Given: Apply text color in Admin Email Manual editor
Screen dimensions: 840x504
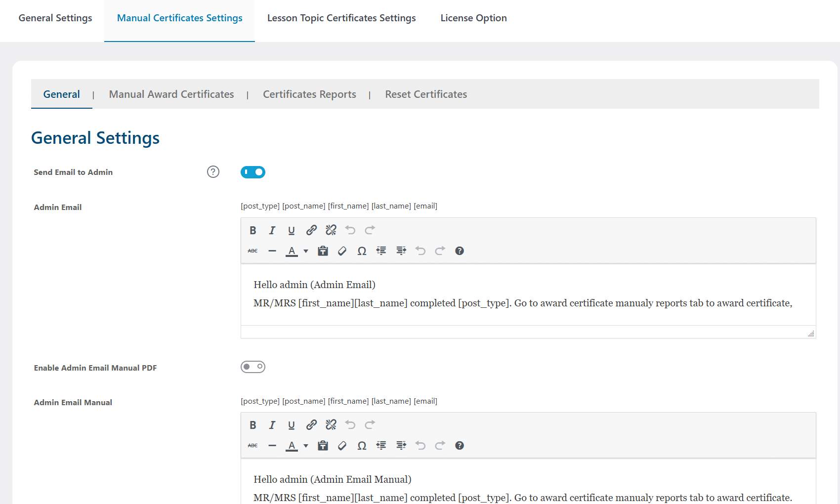Looking at the screenshot, I should 292,446.
